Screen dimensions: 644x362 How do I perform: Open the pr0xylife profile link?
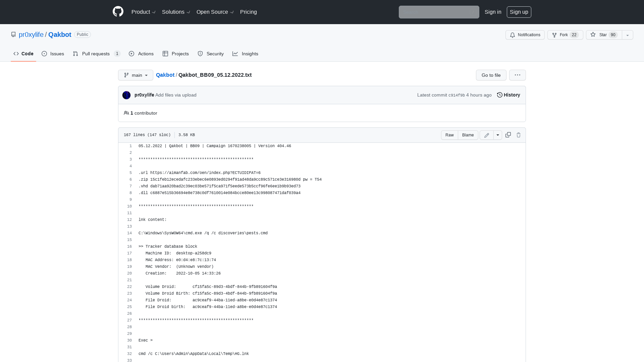point(31,35)
